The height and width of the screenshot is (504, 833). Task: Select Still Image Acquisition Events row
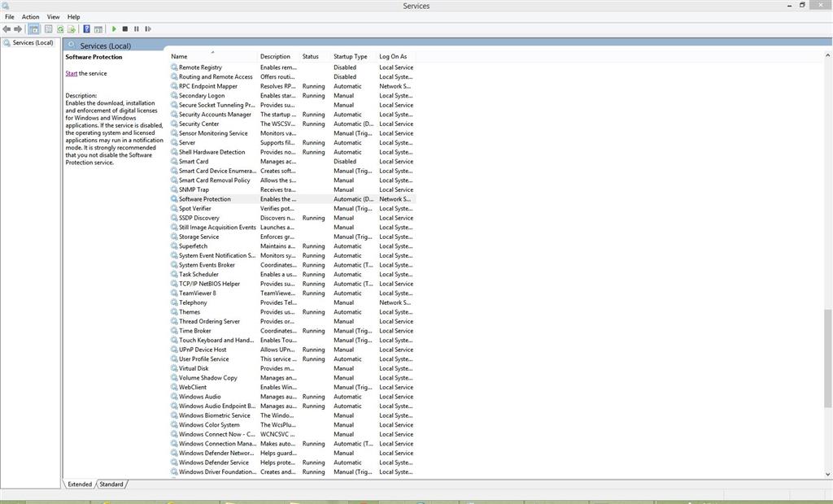point(292,228)
